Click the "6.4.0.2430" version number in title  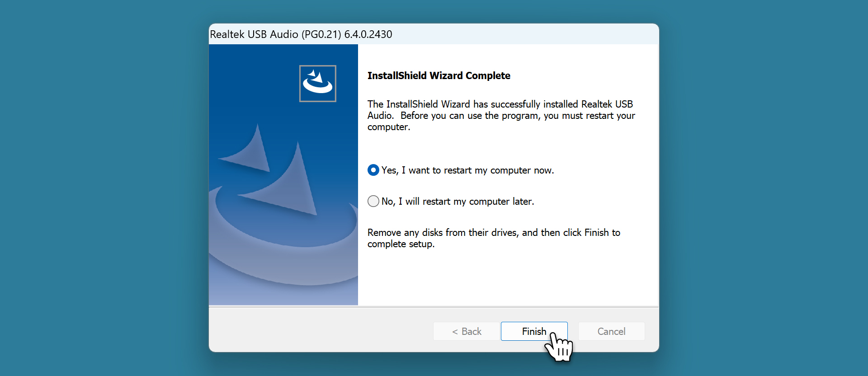coord(368,34)
